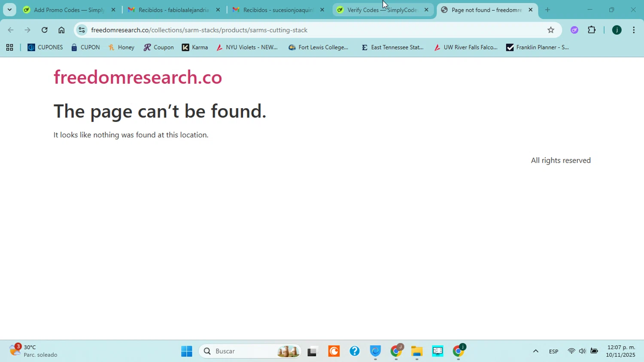
Task: Open the Extensions puzzle menu
Action: [592, 30]
